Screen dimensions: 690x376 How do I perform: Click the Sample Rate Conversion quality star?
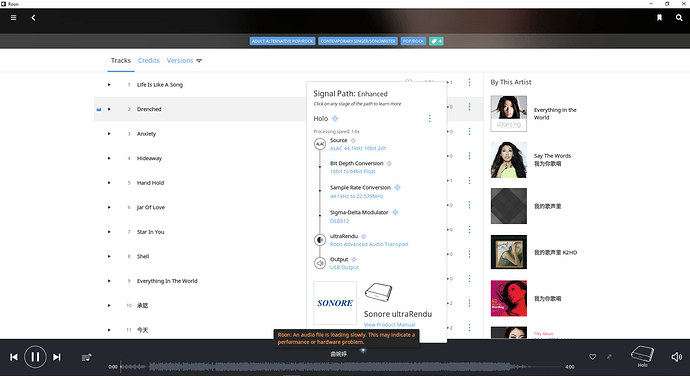pyautogui.click(x=397, y=188)
